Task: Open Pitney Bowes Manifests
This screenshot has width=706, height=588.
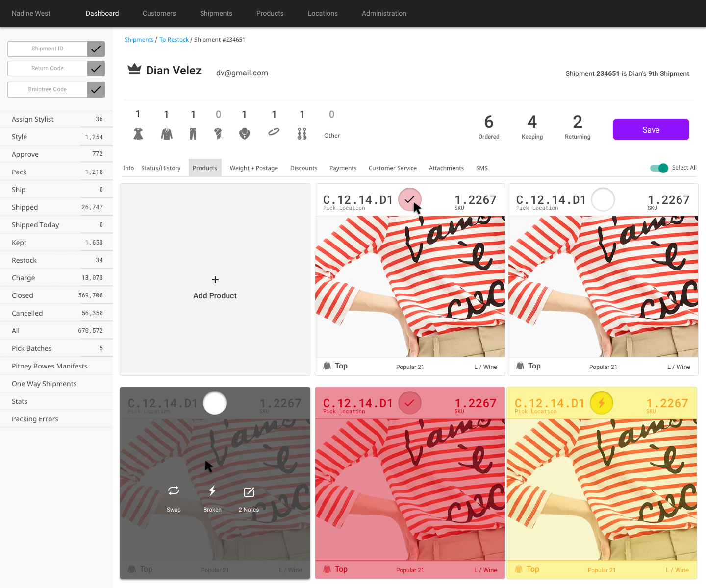Action: [x=56, y=366]
